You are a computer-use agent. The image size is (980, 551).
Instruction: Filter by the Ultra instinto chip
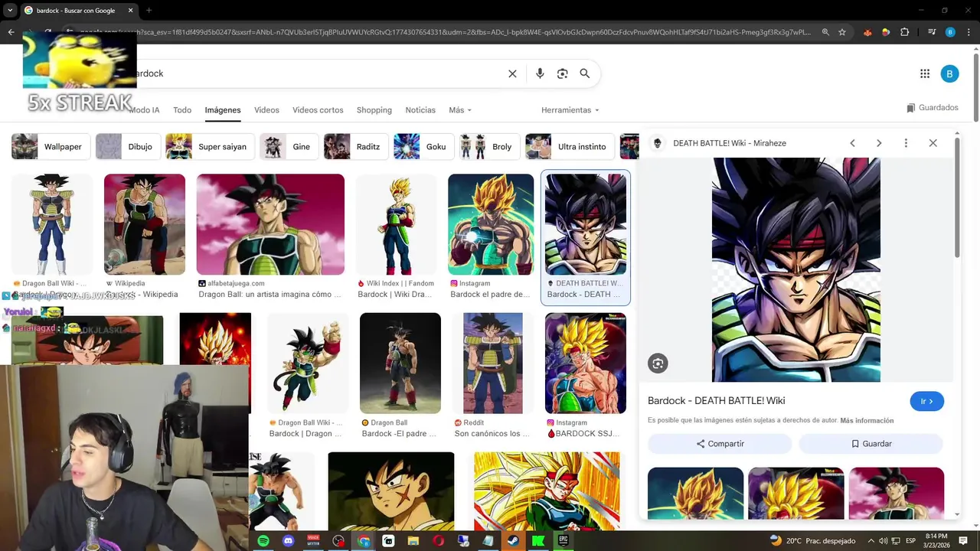coord(570,146)
